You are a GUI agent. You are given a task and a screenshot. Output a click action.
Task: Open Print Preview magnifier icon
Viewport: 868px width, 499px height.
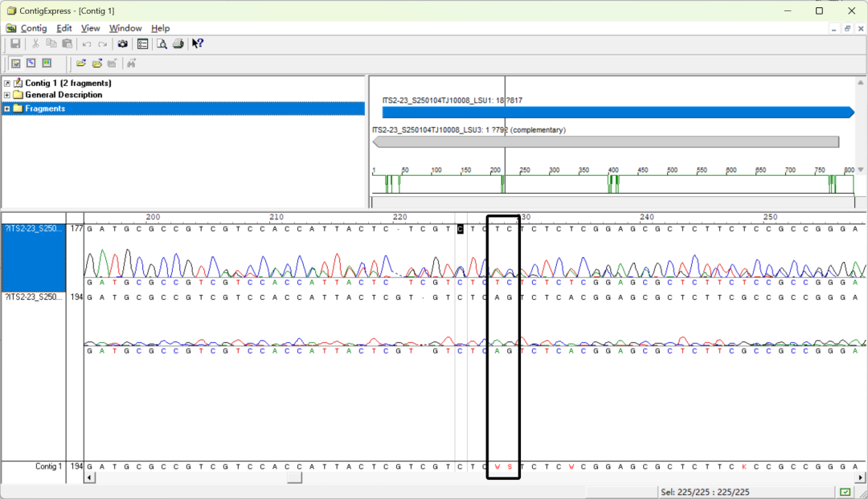point(162,43)
